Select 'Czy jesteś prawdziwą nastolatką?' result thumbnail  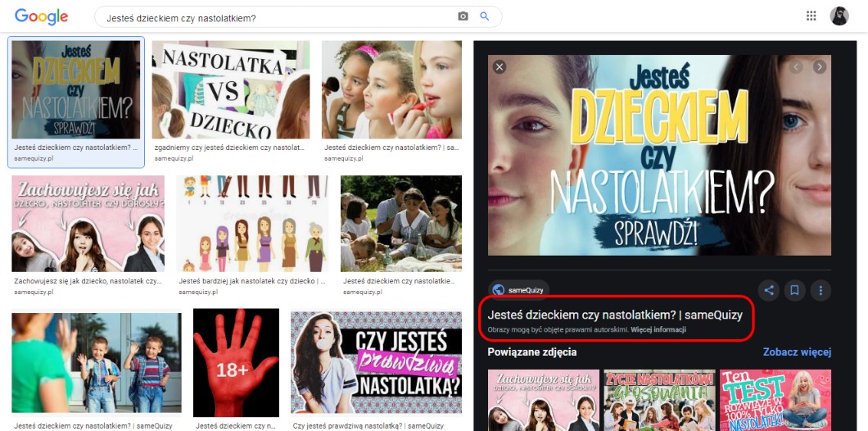(376, 363)
